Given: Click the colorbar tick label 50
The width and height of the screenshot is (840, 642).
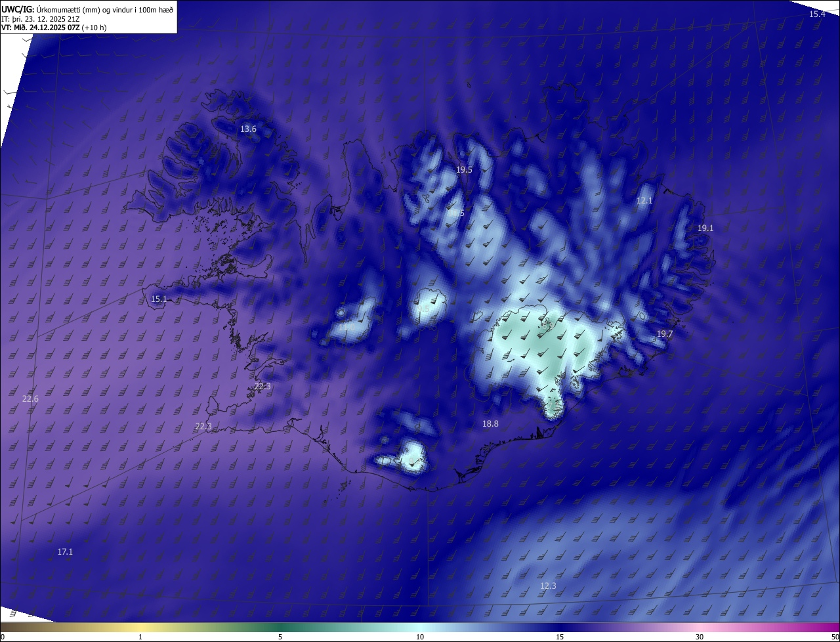Looking at the screenshot, I should point(835,637).
